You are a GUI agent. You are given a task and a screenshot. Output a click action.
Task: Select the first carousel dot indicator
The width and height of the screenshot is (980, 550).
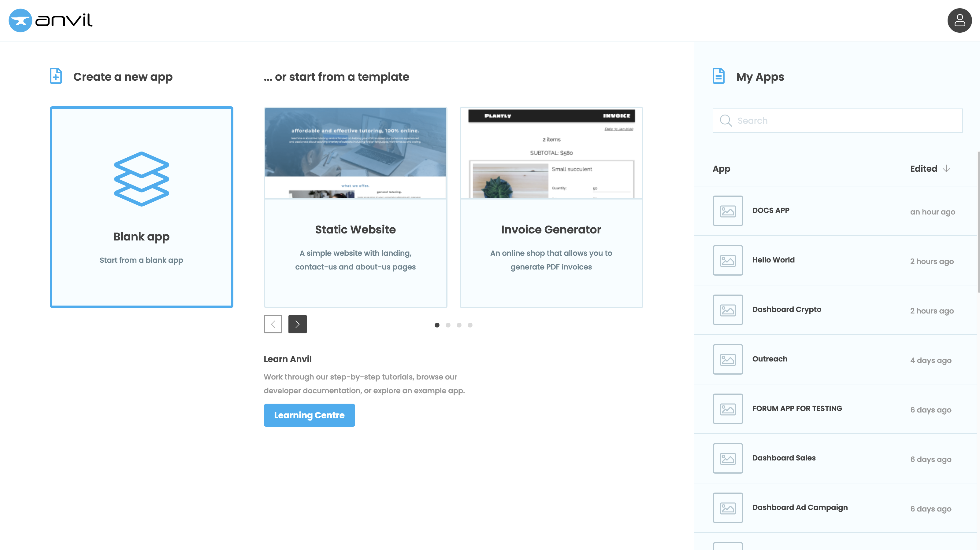click(x=437, y=325)
